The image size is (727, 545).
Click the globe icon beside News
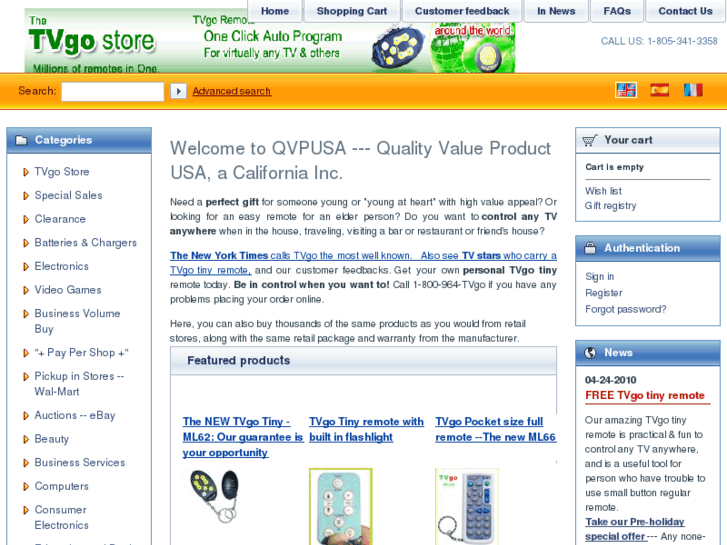pyautogui.click(x=590, y=353)
